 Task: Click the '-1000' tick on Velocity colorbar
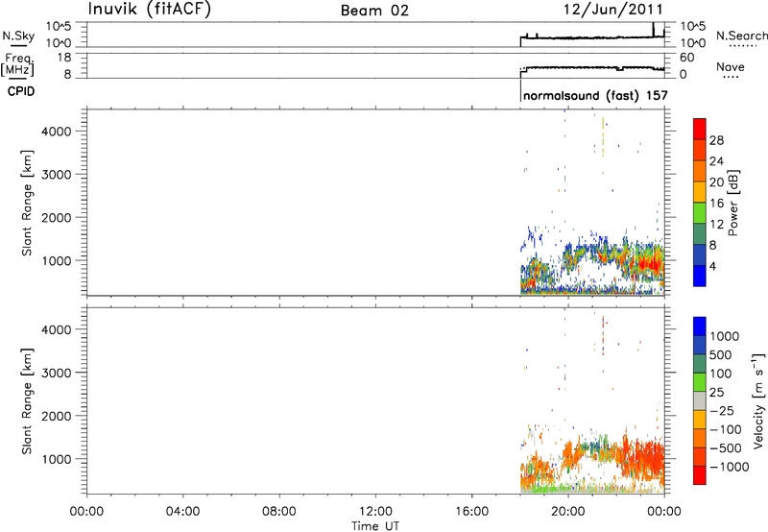click(729, 467)
